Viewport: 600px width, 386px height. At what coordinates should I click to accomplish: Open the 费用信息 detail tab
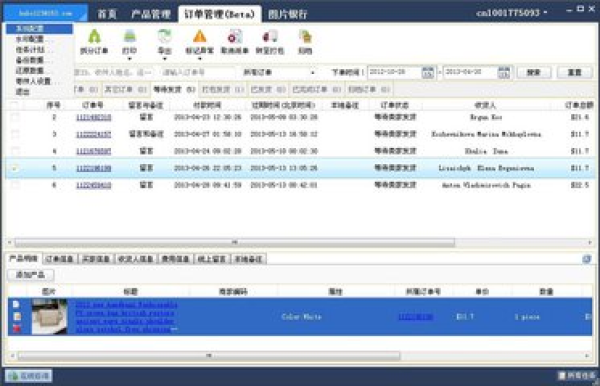pos(175,259)
